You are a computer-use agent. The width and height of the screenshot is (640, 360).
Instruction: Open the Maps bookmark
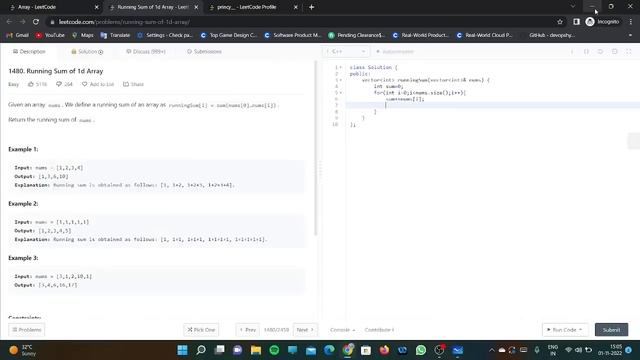pos(82,35)
